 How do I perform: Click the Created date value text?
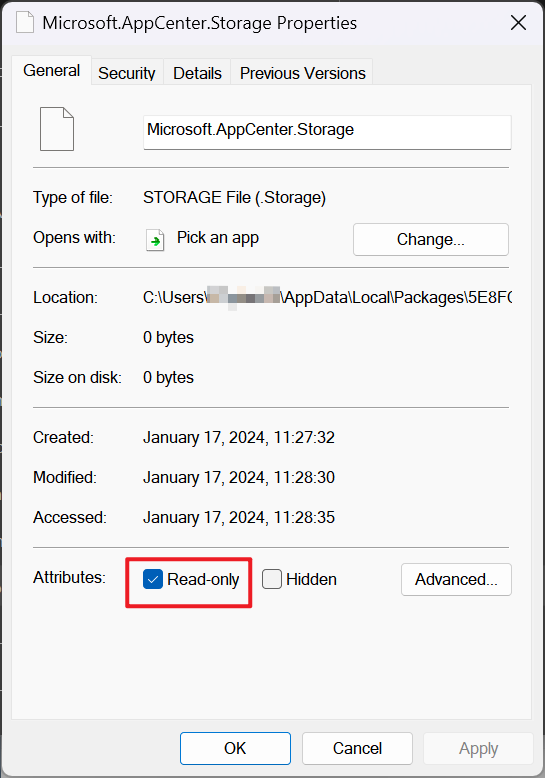(239, 437)
